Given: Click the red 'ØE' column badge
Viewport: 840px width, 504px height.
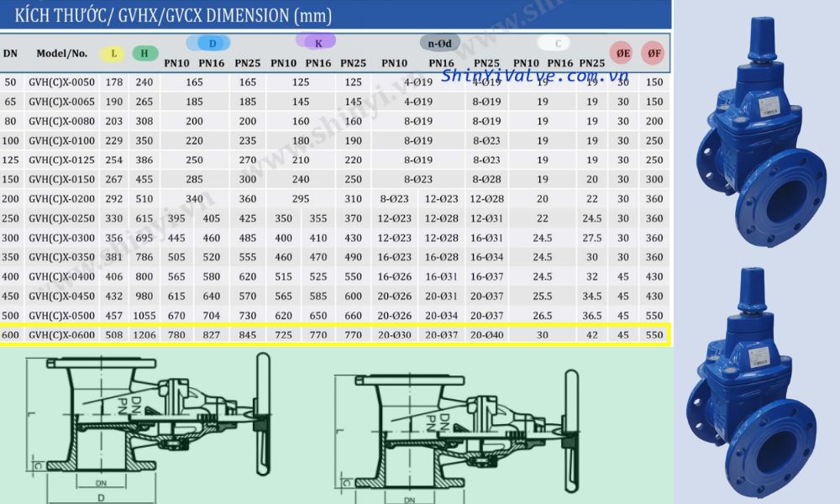Looking at the screenshot, I should tap(622, 53).
